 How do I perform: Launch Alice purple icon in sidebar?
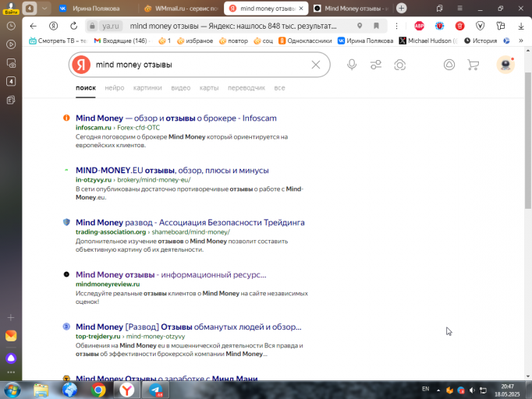pos(11,358)
